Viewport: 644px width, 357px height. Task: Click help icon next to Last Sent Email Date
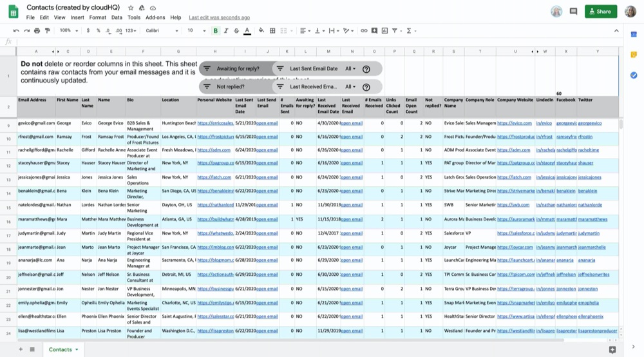366,69
